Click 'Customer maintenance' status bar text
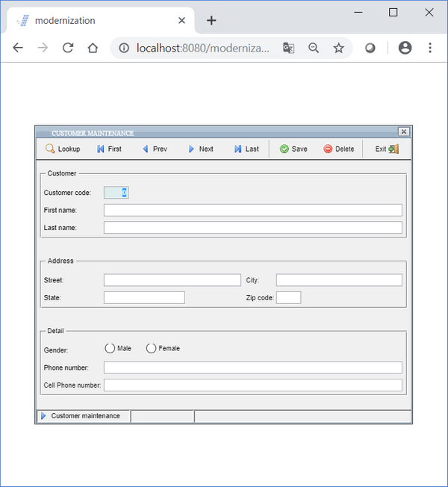This screenshot has height=487, width=448. (85, 416)
